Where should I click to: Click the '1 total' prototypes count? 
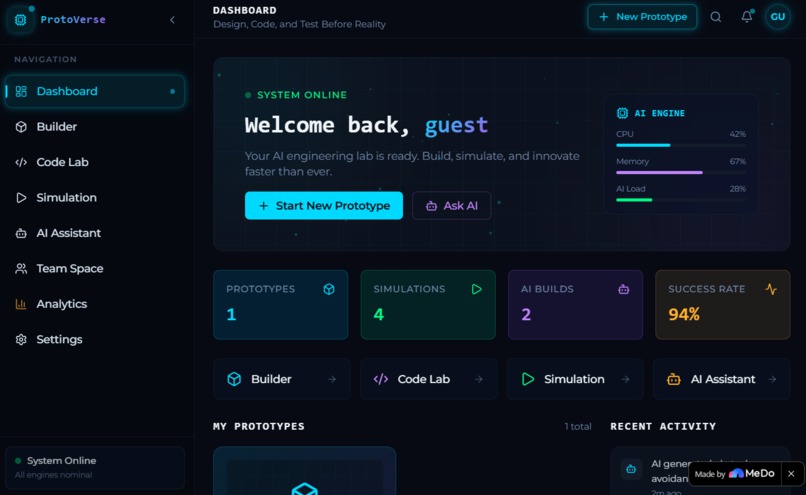pyautogui.click(x=578, y=427)
